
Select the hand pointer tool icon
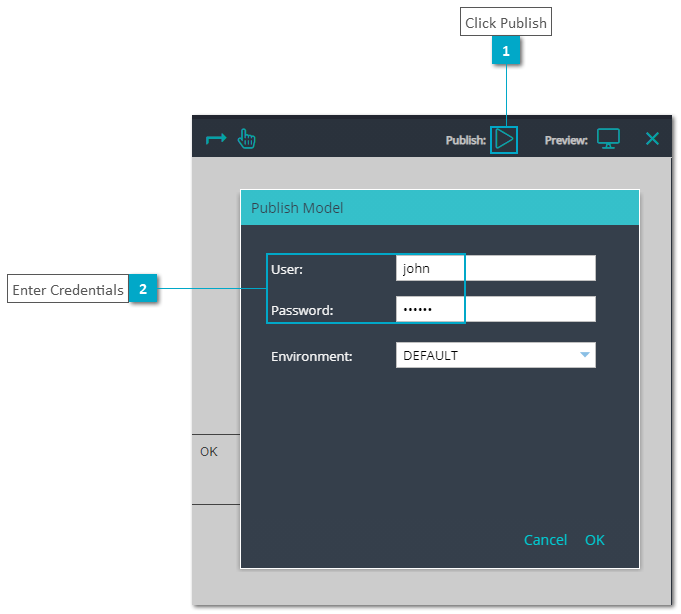point(247,139)
